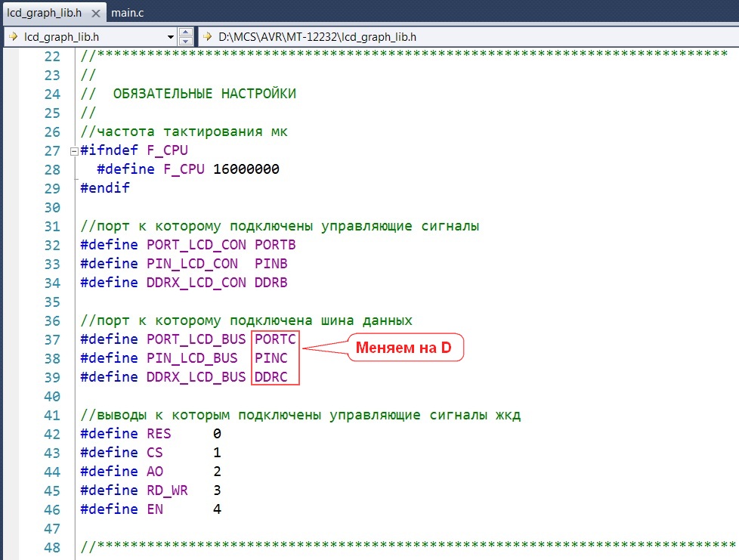The width and height of the screenshot is (739, 560).
Task: Switch to the main.c tab
Action: (x=131, y=13)
